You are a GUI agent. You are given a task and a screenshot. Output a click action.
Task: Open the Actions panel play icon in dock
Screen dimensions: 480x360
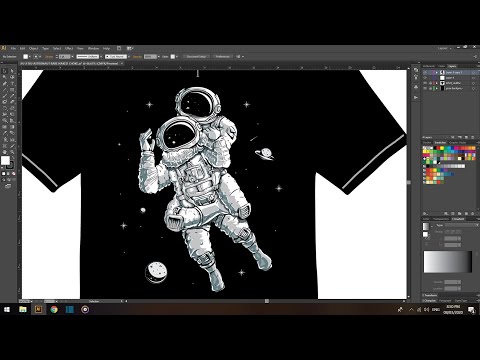coord(416,97)
